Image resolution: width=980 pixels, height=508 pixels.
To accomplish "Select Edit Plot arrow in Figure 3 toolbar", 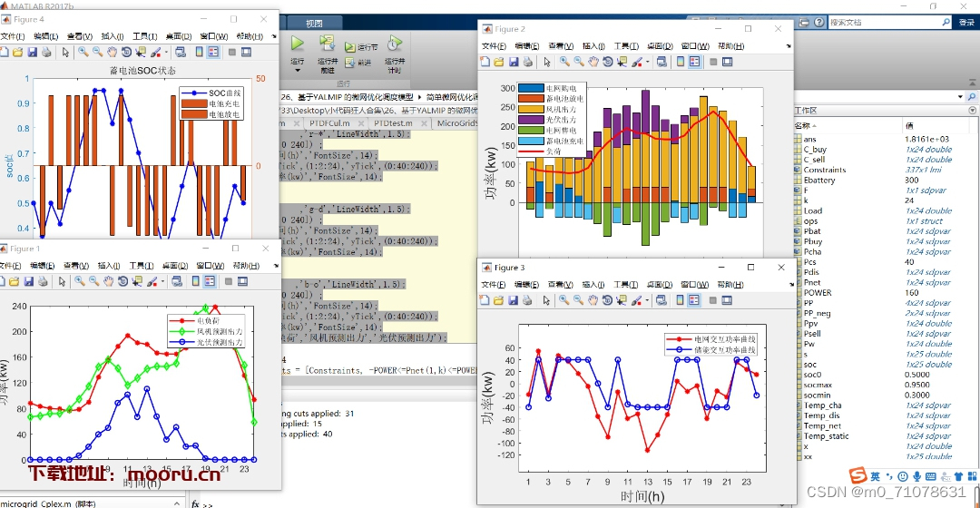I will [546, 300].
